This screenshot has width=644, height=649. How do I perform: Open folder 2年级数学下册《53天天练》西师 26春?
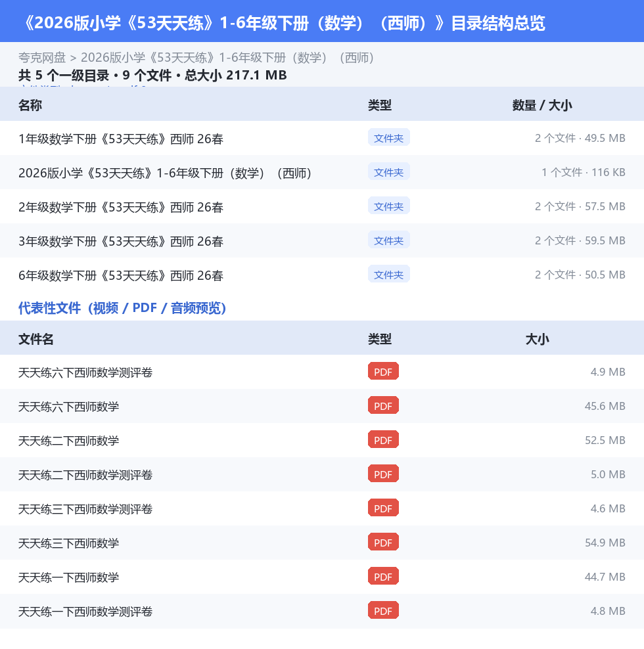click(121, 207)
